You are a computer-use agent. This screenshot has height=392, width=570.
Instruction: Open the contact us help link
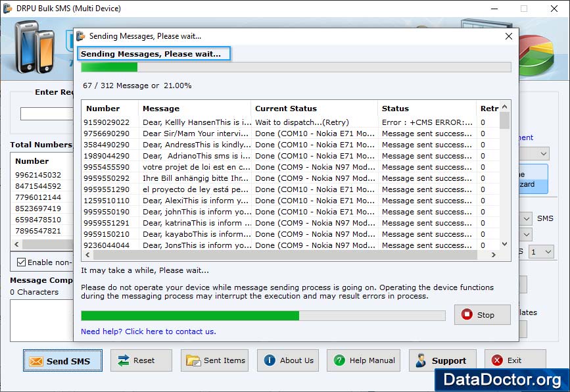(149, 331)
